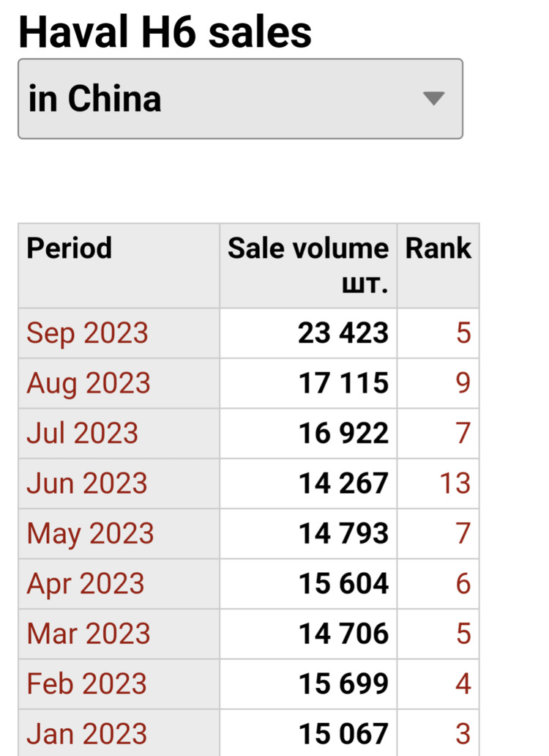Viewport: 549px width, 756px height.
Task: Click rank 3 link for Jan 2023
Action: 463,734
